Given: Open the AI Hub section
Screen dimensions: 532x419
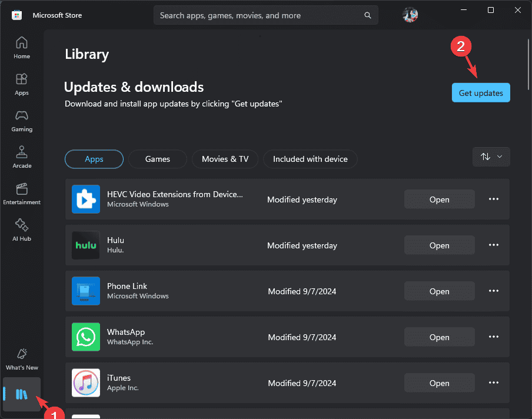Looking at the screenshot, I should [22, 230].
